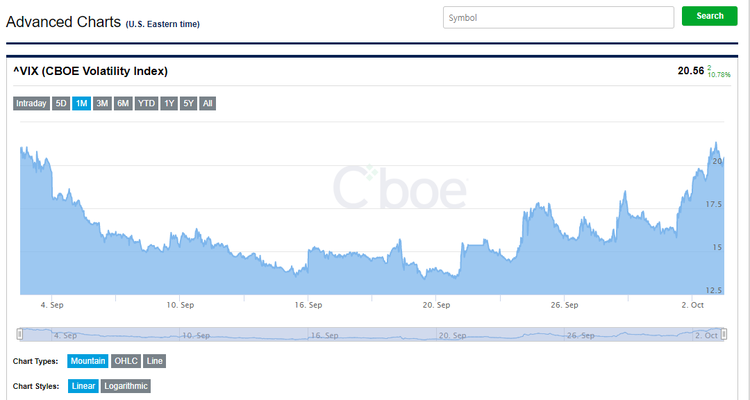Click the Symbol search input field
The width and height of the screenshot is (750, 400).
558,18
